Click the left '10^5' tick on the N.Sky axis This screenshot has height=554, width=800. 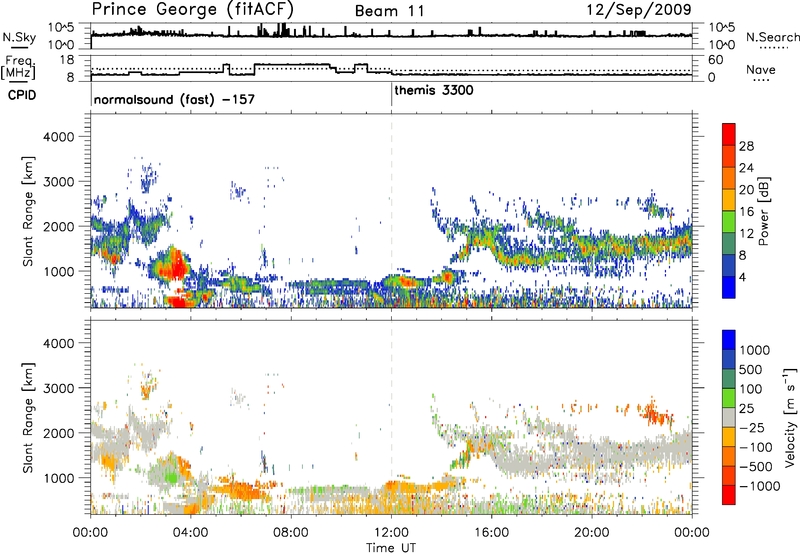(x=61, y=27)
